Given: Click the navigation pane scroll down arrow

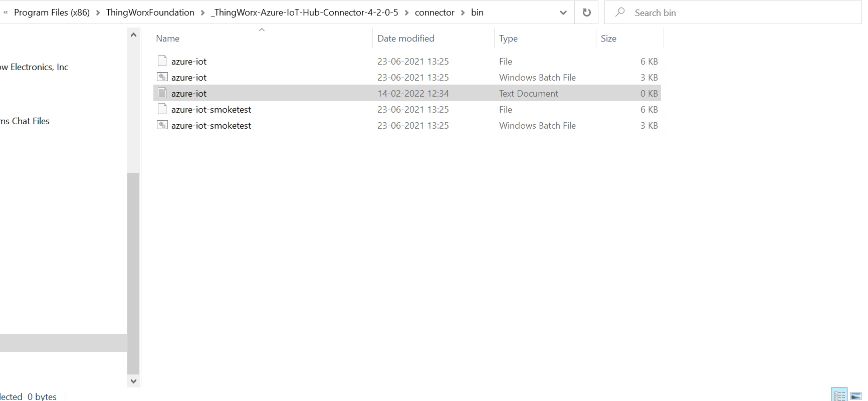Looking at the screenshot, I should click(133, 381).
